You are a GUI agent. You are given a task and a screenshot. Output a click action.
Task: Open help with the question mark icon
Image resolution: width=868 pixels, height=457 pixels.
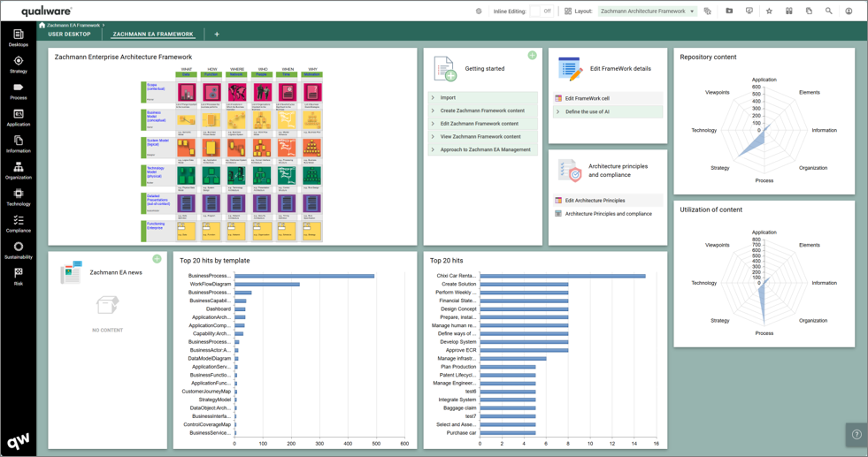(856, 434)
